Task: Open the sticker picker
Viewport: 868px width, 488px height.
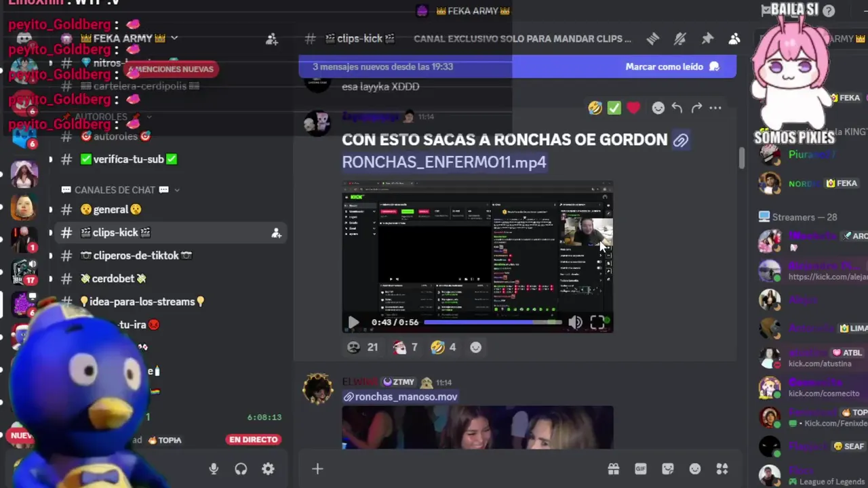Action: pyautogui.click(x=668, y=468)
